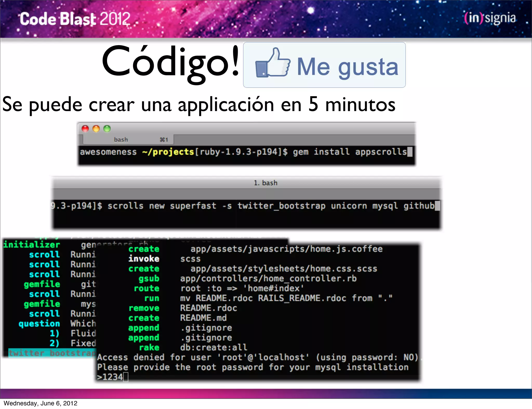The height and width of the screenshot is (409, 532).
Task: Click 'superfast' in the scrolls command
Action: point(193,206)
